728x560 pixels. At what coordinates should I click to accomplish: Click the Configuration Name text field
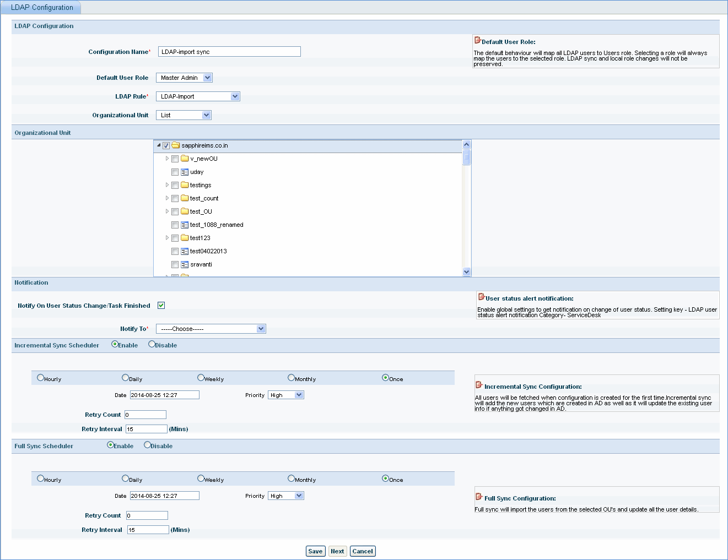pyautogui.click(x=229, y=52)
